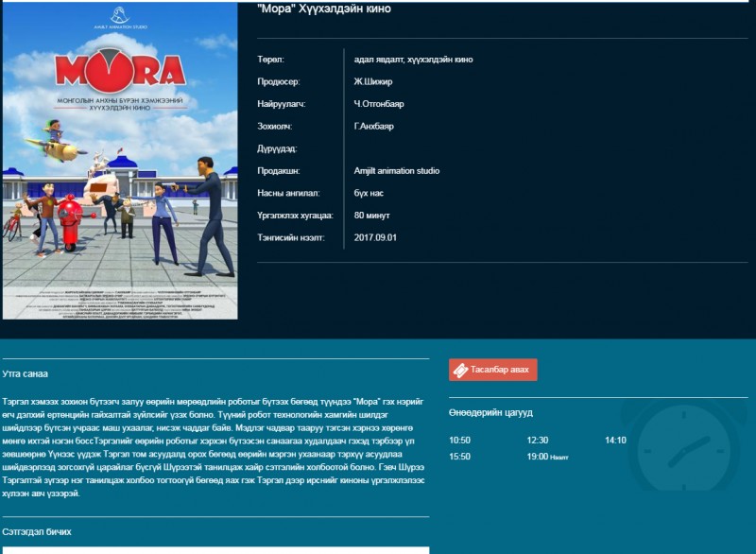
Task: Click writer name Г.Анхбаяр
Action: coord(373,127)
